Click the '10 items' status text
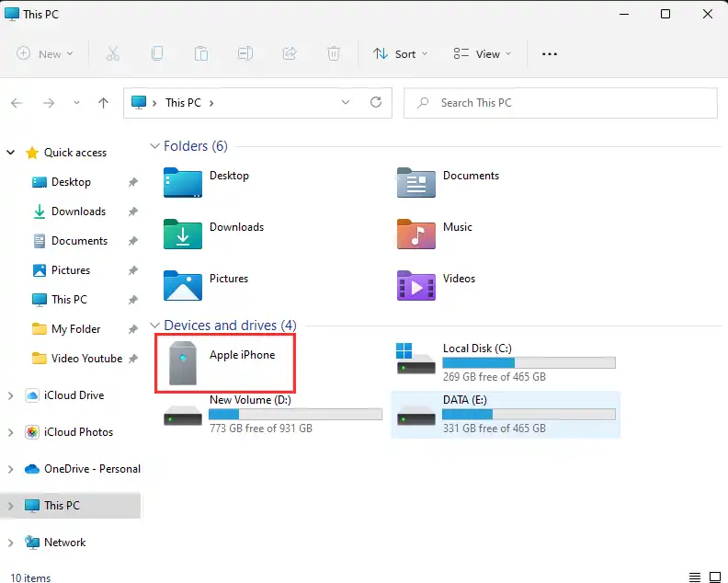The height and width of the screenshot is (583, 728). pyautogui.click(x=30, y=577)
